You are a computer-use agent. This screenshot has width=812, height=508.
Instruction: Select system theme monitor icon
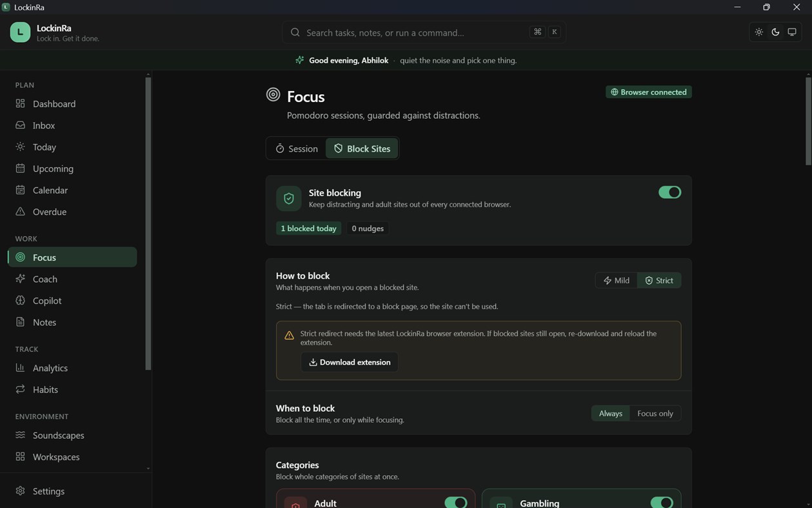coord(792,32)
